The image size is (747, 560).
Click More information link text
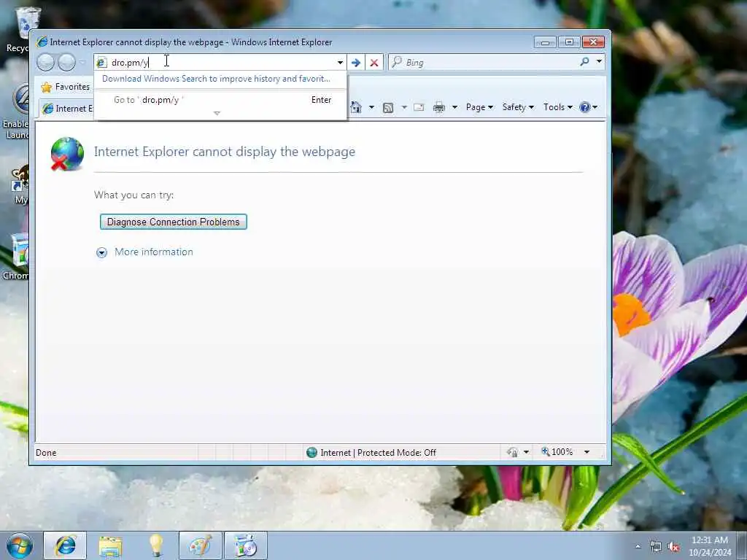tap(154, 252)
